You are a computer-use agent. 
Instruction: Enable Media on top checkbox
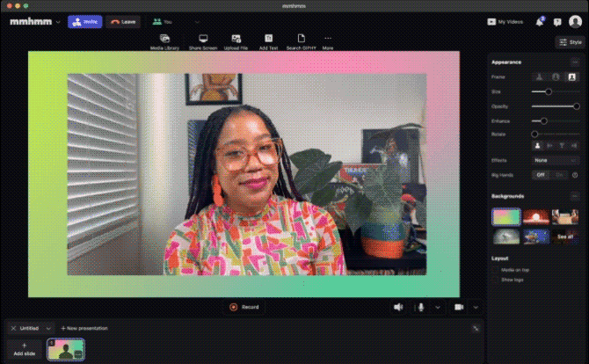tap(495, 270)
